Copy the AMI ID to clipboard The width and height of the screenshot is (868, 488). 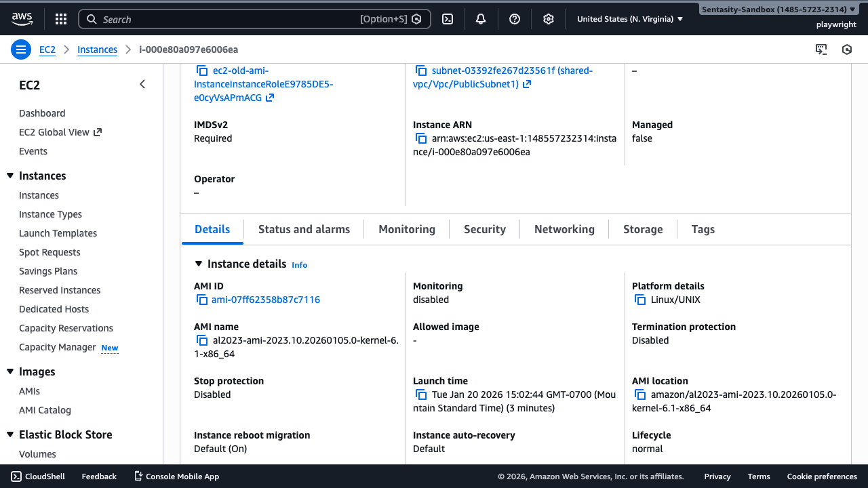coord(201,300)
